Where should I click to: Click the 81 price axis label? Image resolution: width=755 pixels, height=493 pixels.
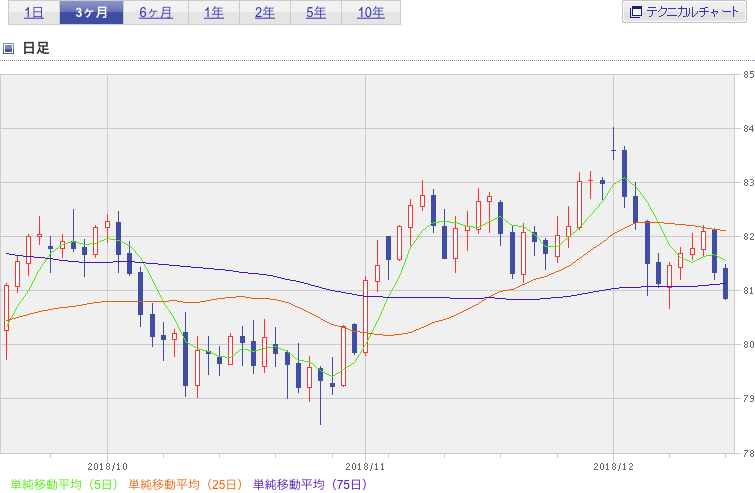tap(748, 291)
